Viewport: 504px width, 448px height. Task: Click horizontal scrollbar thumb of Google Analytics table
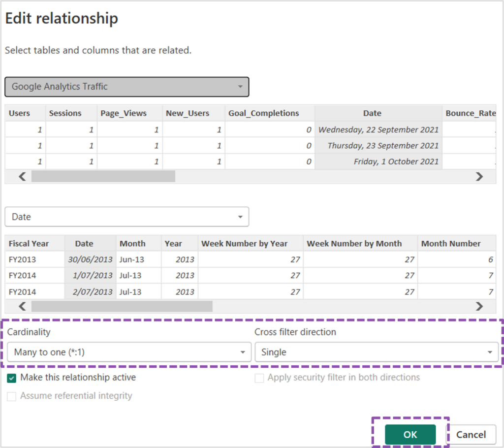tap(103, 177)
